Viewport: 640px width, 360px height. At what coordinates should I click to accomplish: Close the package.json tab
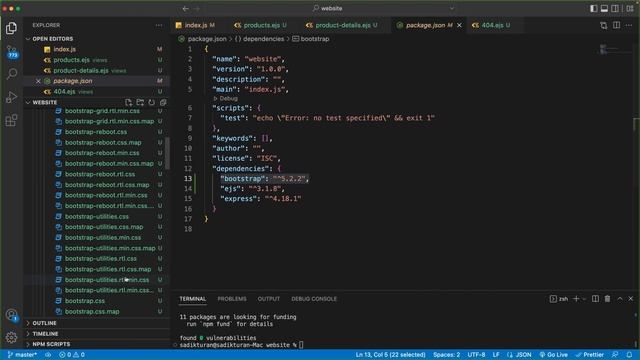click(459, 25)
